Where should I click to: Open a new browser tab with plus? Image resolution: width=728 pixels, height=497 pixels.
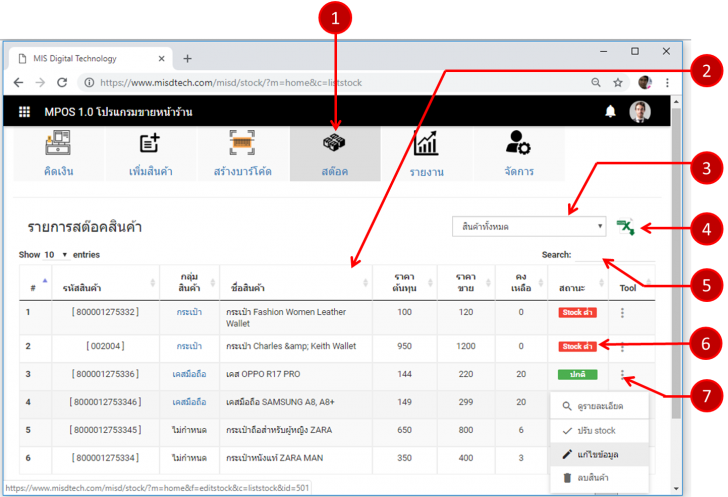coord(187,59)
